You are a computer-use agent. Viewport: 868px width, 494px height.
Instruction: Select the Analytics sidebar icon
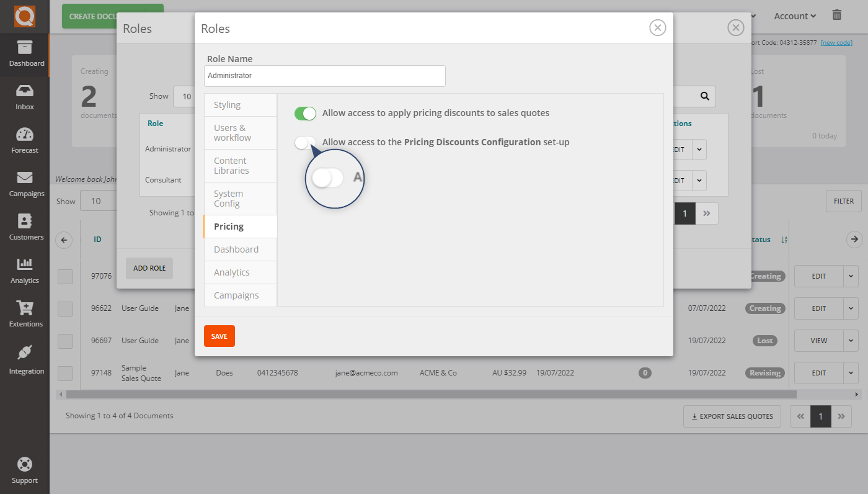pos(25,270)
